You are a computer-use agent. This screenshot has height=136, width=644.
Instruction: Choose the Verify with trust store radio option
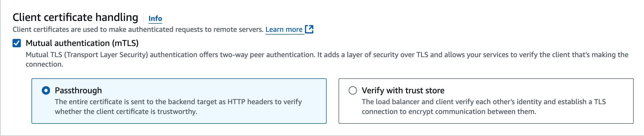(x=353, y=90)
